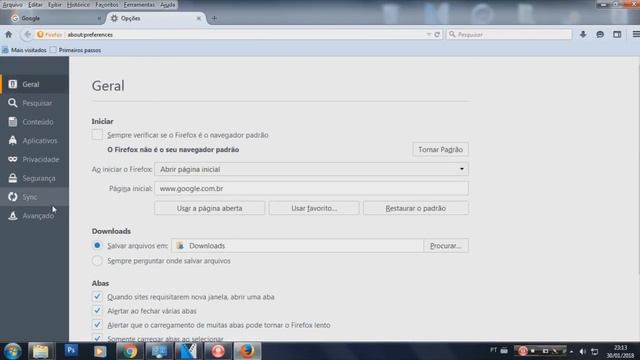Viewport: 640px width, 360px height.
Task: Switch to Firefox taskbar icon
Action: click(x=247, y=351)
